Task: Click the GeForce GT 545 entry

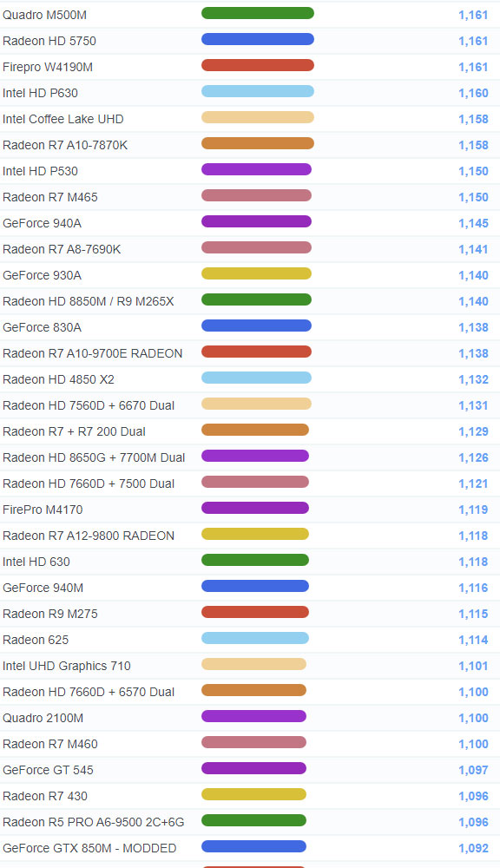Action: (48, 769)
